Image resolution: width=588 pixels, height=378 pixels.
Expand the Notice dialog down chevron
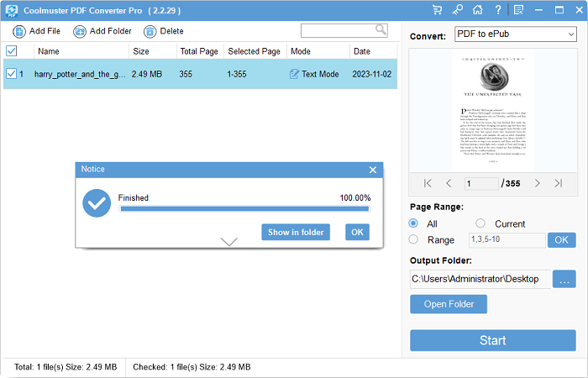point(228,242)
